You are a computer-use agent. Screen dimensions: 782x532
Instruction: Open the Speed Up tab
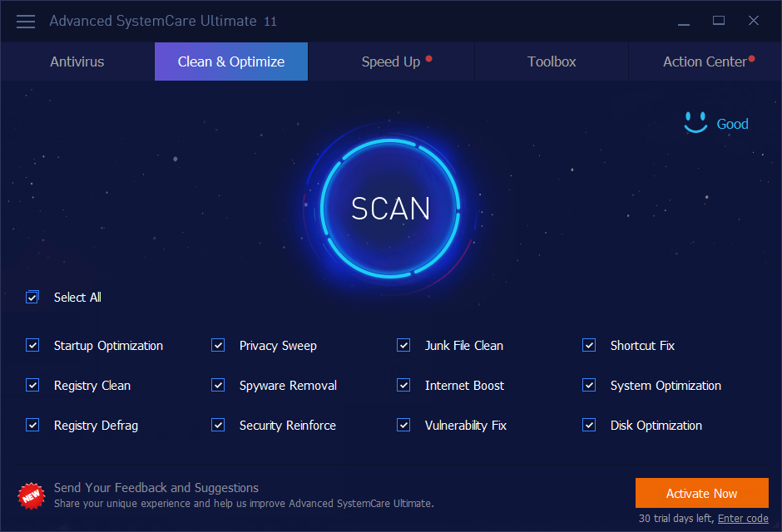click(x=391, y=62)
